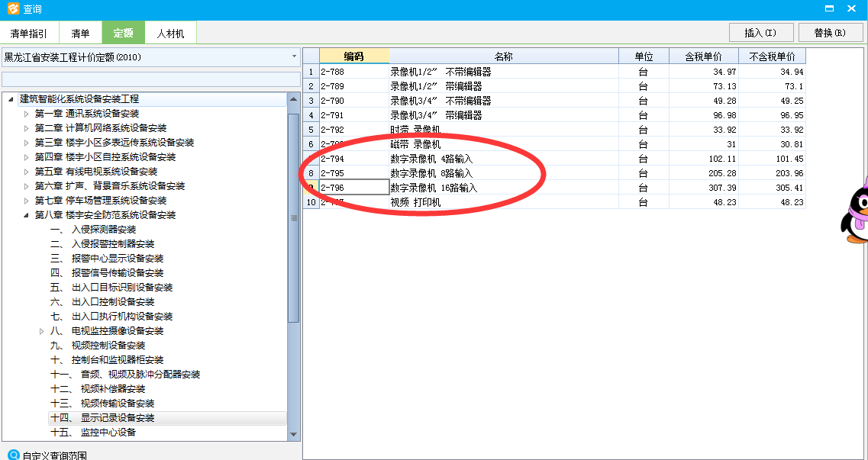Expand 第四章 楼宇小区自控系统设备安装
Image resolution: width=868 pixels, height=460 pixels.
26,157
